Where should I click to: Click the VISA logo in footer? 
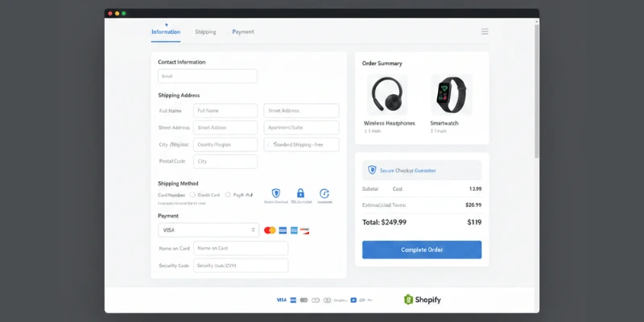281,299
